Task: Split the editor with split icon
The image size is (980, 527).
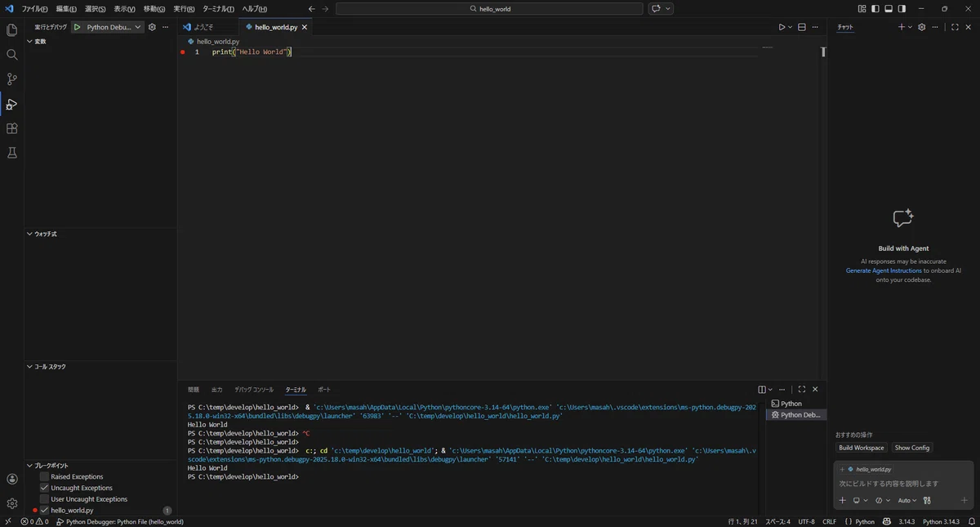Action: [x=802, y=27]
